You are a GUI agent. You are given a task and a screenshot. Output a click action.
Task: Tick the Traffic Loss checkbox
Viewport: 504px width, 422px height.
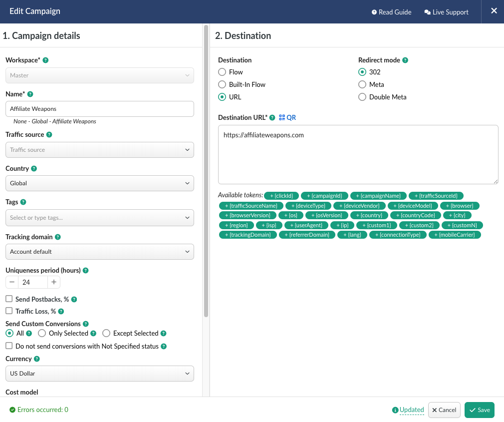tap(9, 311)
